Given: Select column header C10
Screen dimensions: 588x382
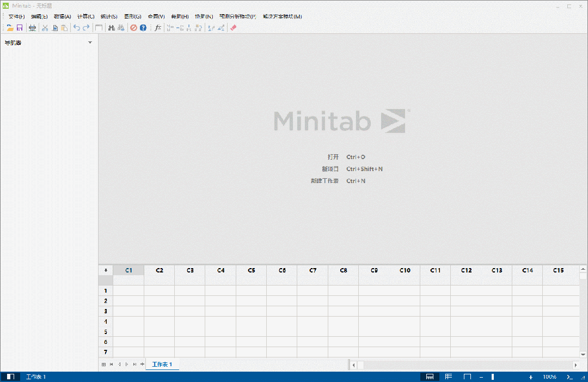Looking at the screenshot, I should pyautogui.click(x=405, y=270).
